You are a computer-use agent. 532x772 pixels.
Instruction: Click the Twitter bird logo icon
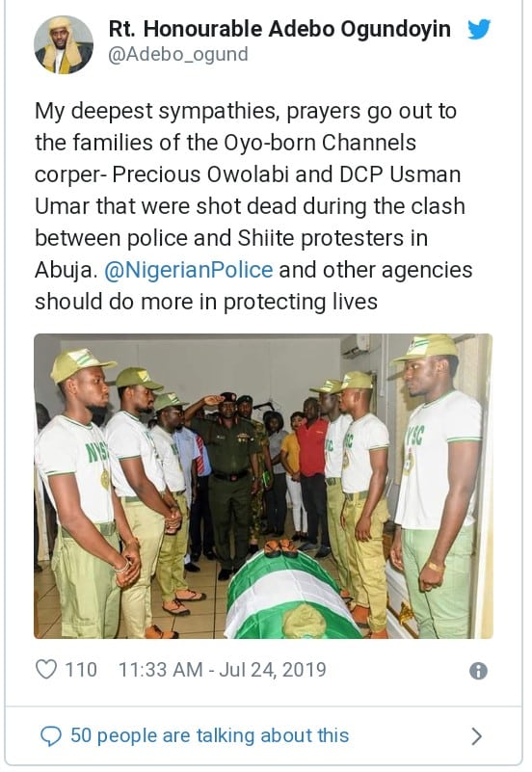click(x=479, y=29)
